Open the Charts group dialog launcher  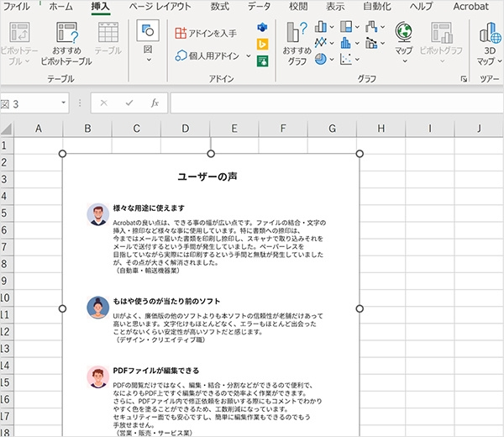[464, 79]
